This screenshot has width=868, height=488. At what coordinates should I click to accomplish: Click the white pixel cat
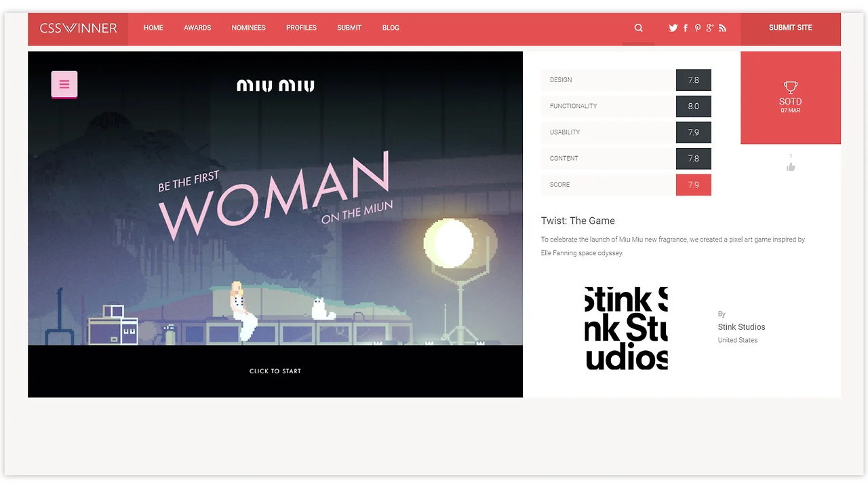click(x=323, y=309)
